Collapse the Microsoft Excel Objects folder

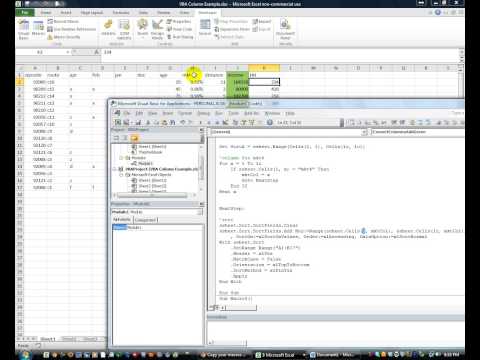(122, 175)
